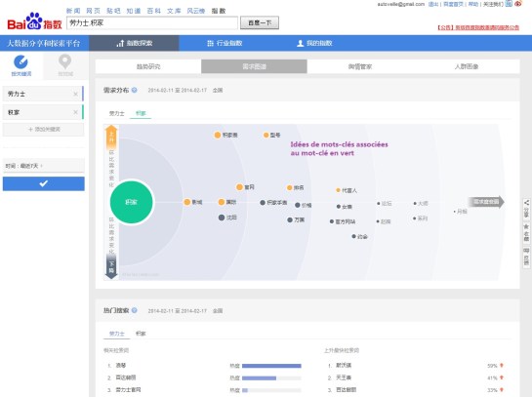Click the heat bar of the first related search term

pos(271,366)
